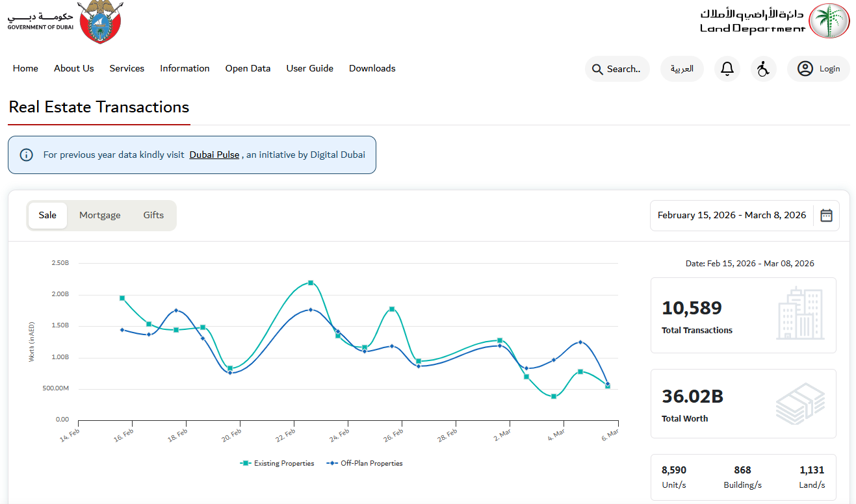Click the Search field
Viewport: 856px width, 504px height.
(x=617, y=69)
